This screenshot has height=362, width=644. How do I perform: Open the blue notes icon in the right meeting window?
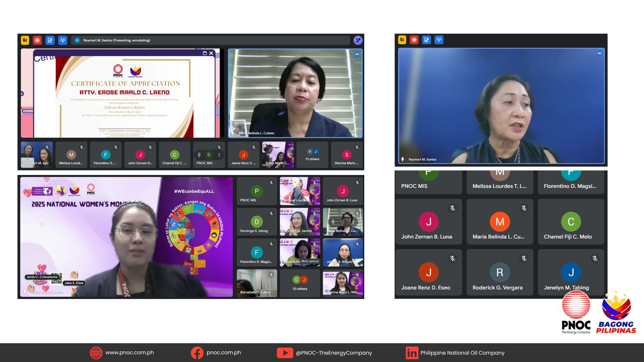click(x=427, y=40)
